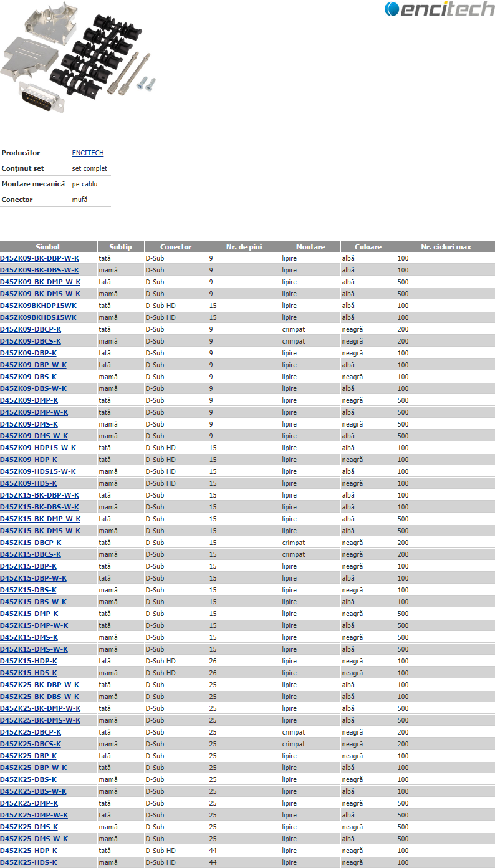Viewport: 495px width, 868px height.
Task: Open product D45ZK25-DMS-W-K
Action: [34, 839]
